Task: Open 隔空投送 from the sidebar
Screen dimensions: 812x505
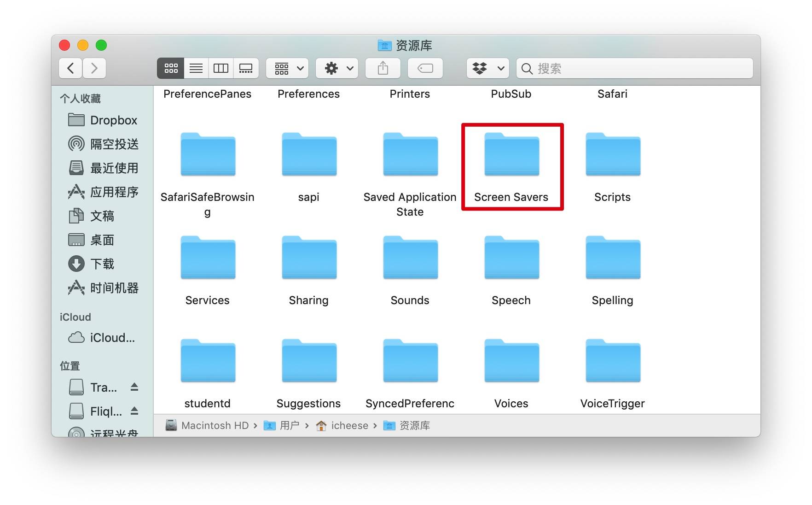Action: pos(115,144)
